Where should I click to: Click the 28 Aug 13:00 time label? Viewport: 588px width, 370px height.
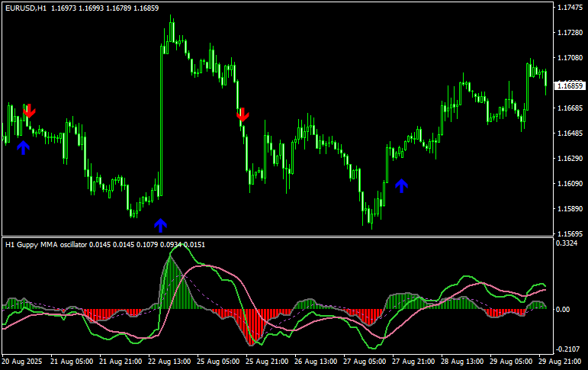coord(461,362)
